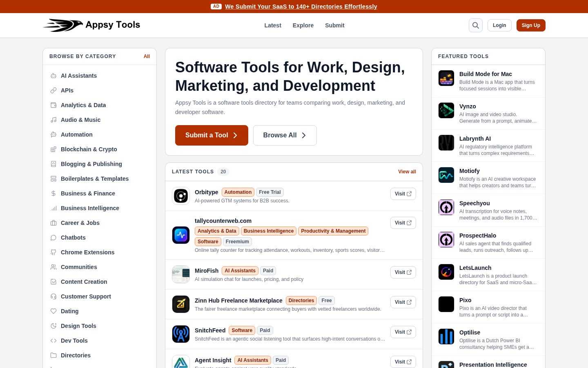Open Orbitype tool logo icon
This screenshot has height=368, width=588.
(x=181, y=196)
